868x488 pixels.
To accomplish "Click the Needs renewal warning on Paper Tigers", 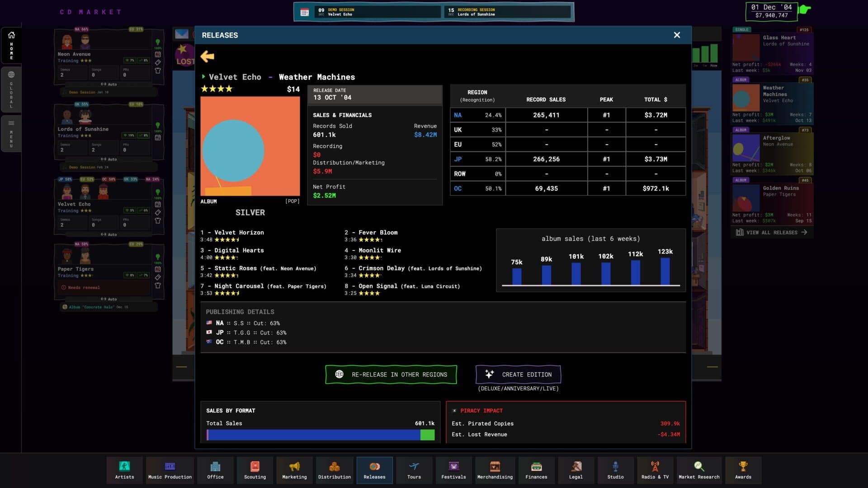I will point(104,287).
